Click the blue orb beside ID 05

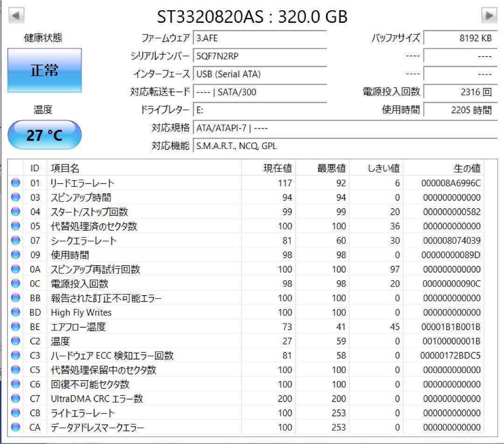[x=15, y=226]
